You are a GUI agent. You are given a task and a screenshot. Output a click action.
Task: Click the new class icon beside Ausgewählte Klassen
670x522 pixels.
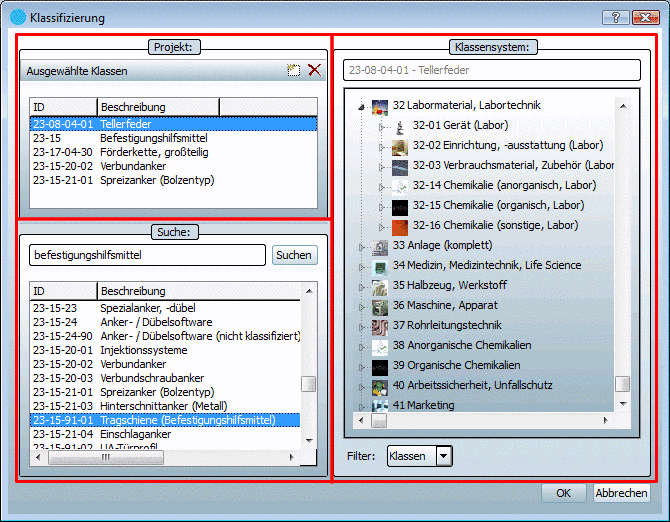(x=294, y=70)
